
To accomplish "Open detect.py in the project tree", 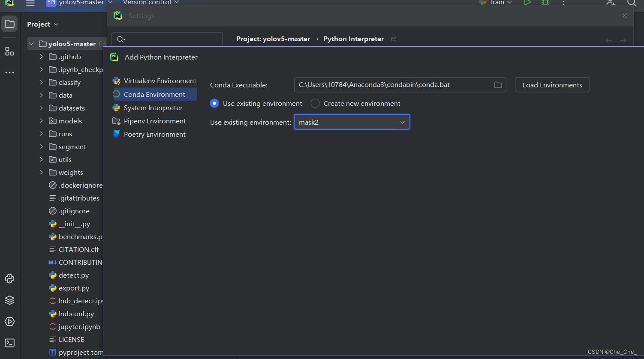I will (73, 275).
